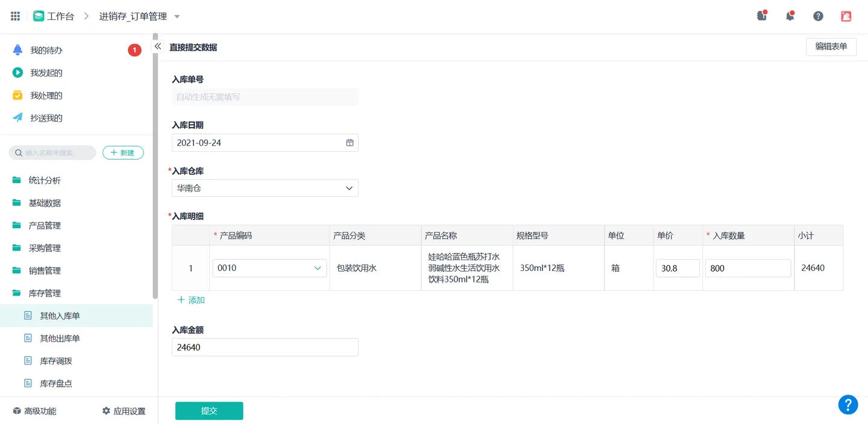Click the disabled 入库单号 field

(x=265, y=97)
